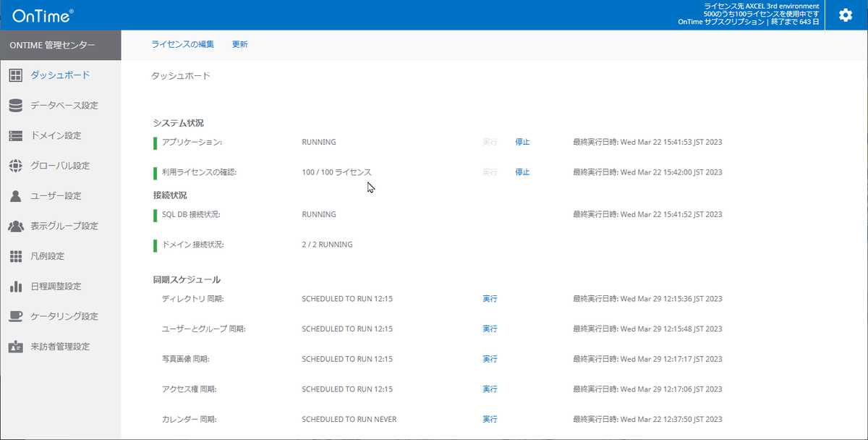Click the 表示グループ設定 group icon

point(15,227)
